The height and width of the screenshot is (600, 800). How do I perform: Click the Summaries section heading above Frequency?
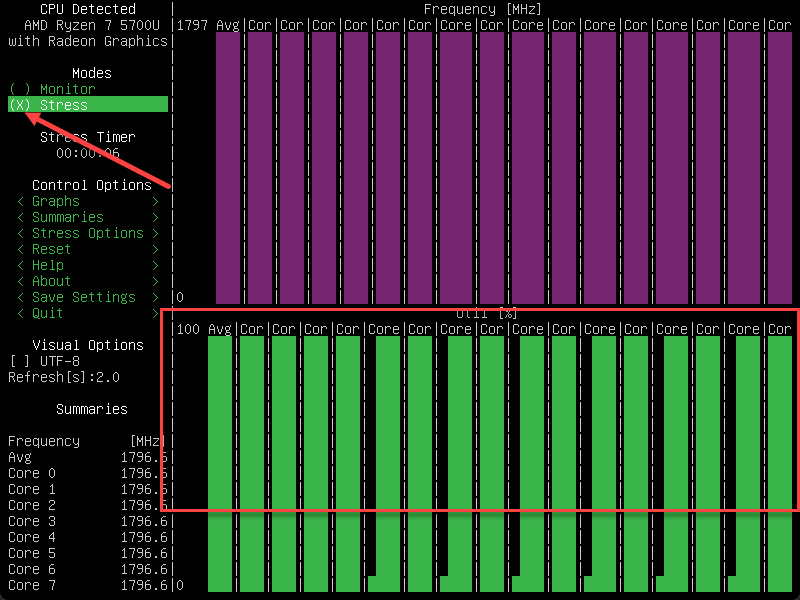tap(92, 409)
